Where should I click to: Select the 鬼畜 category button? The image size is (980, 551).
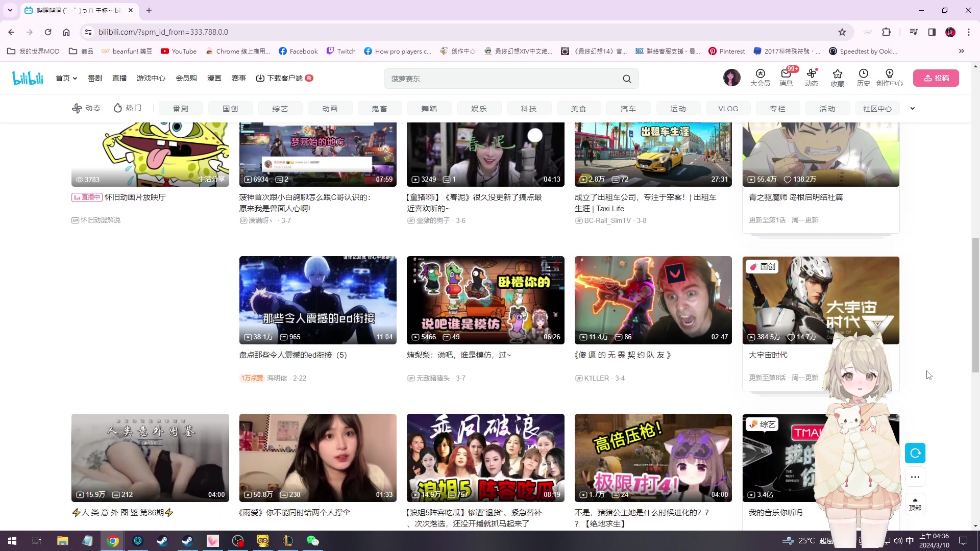coord(380,109)
